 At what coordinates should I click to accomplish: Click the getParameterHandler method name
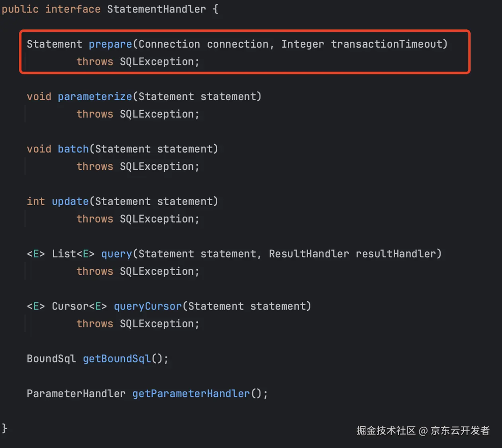coord(191,394)
